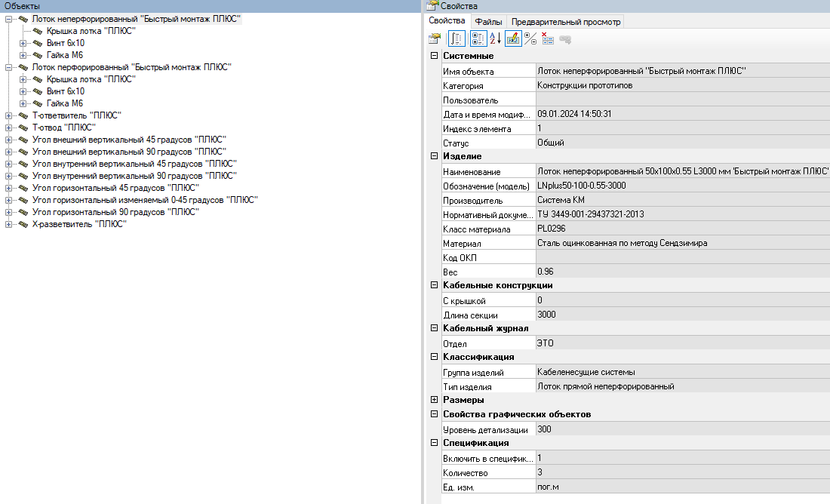Viewport: 830px width, 504px height.
Task: Click the Тип изделия value field
Action: [683, 386]
